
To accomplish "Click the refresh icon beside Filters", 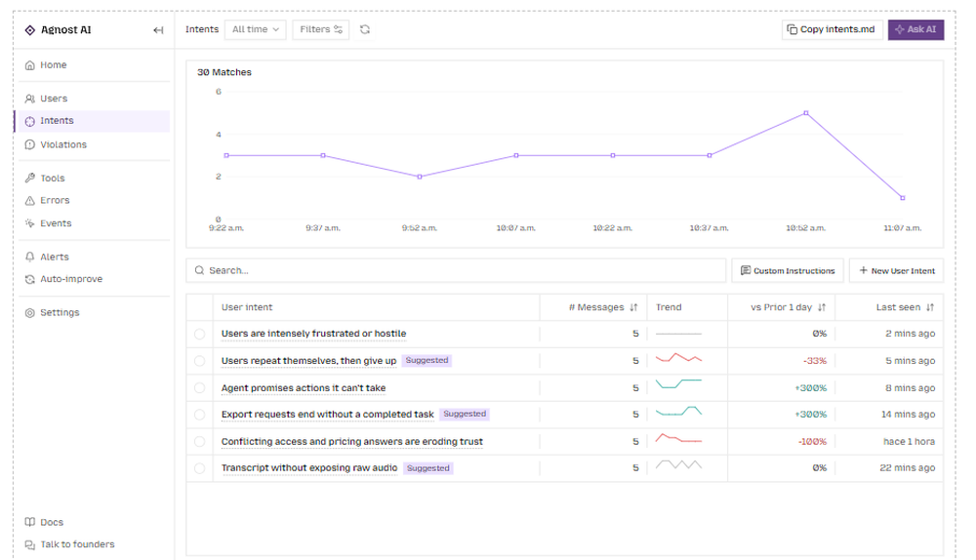I will click(x=365, y=29).
